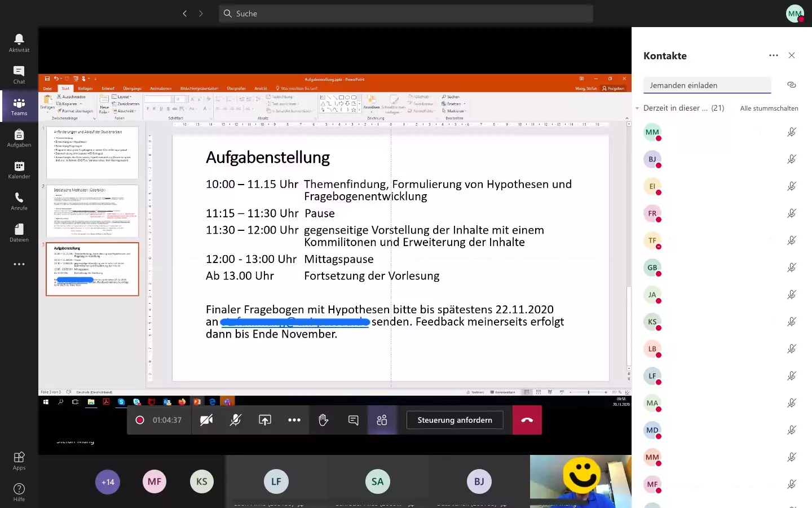Image resolution: width=812 pixels, height=508 pixels.
Task: Click the Jemanden einladen input field
Action: (x=707, y=85)
